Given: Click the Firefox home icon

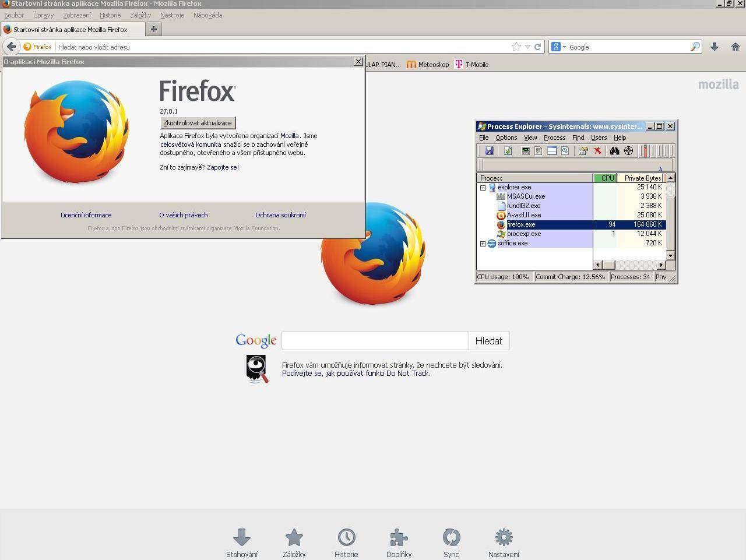Looking at the screenshot, I should click(736, 47).
